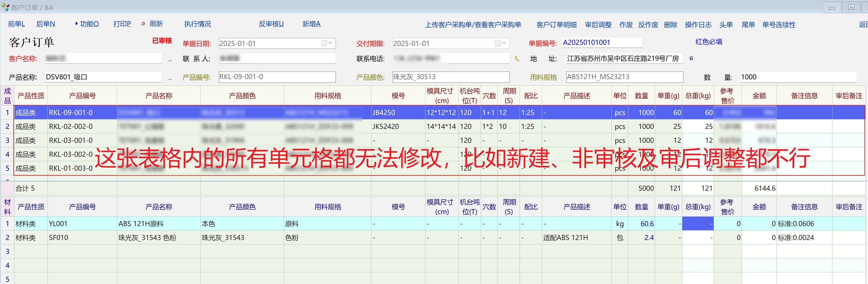Viewport: 868px width, 284px height.
Task: Click the app icon in the title bar
Action: click(5, 7)
